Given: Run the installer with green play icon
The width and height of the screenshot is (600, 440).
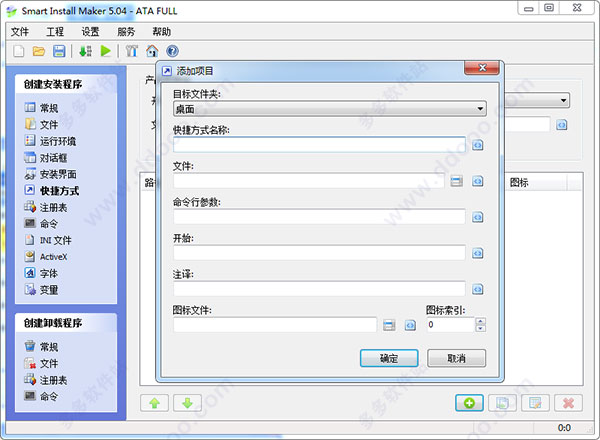Looking at the screenshot, I should coord(106,51).
